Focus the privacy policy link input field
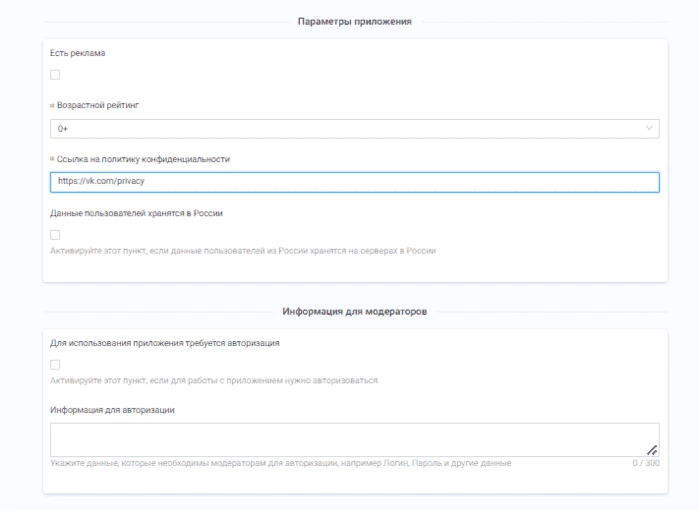699x520 pixels. pos(354,182)
